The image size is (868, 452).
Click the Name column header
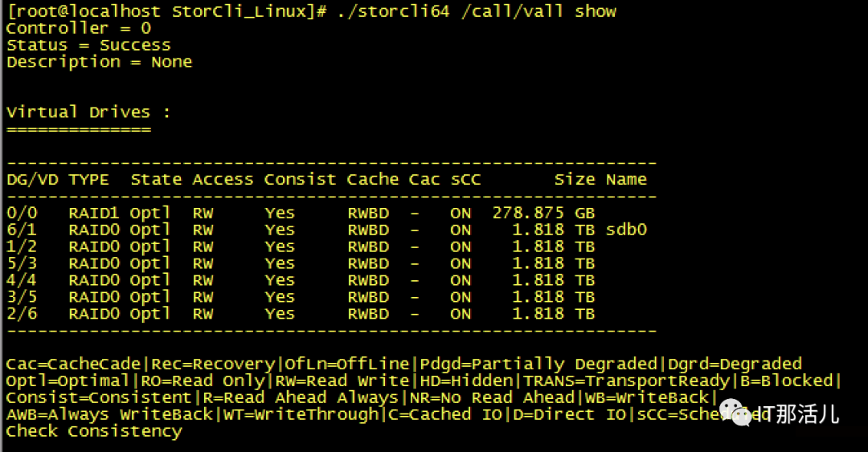[626, 180]
